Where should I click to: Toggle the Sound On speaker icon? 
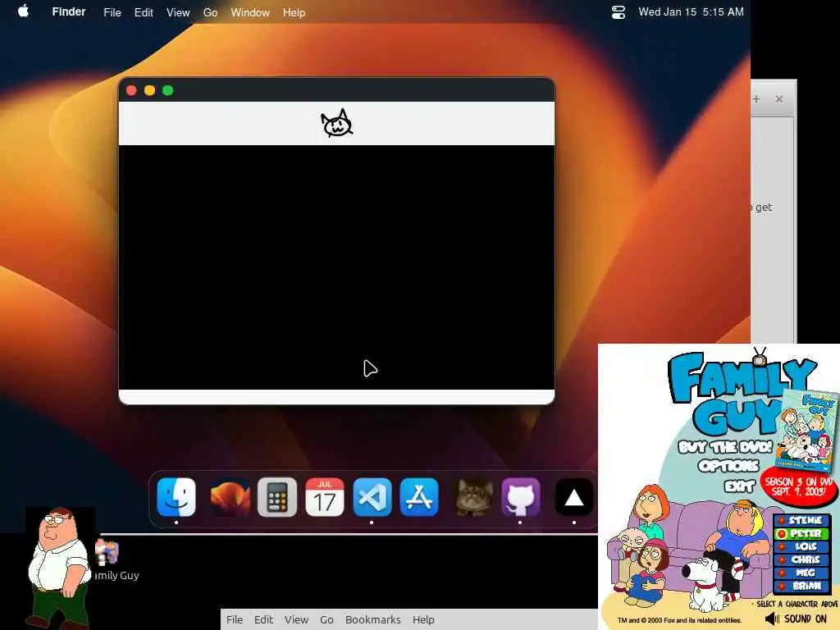[x=771, y=619]
